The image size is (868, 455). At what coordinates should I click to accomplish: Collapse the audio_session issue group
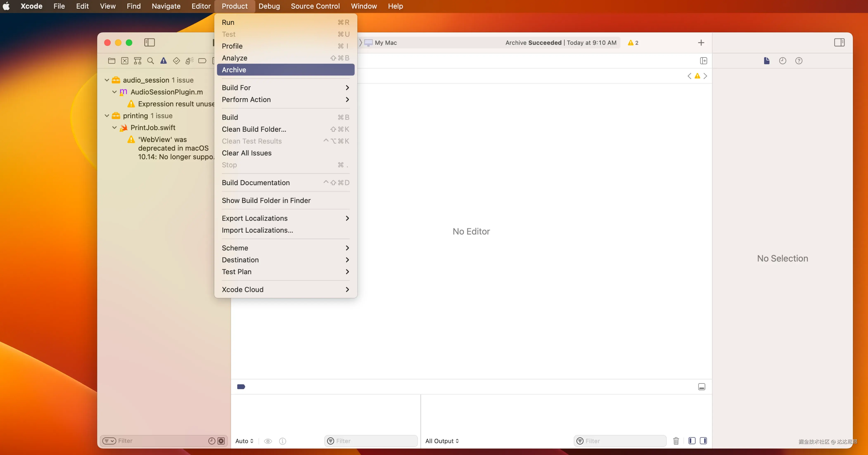[x=107, y=80]
